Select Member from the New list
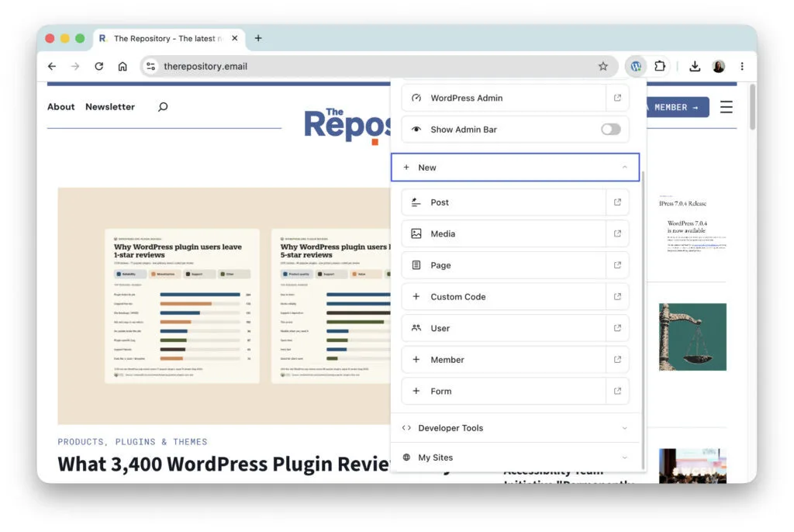794x532 pixels. (x=504, y=359)
